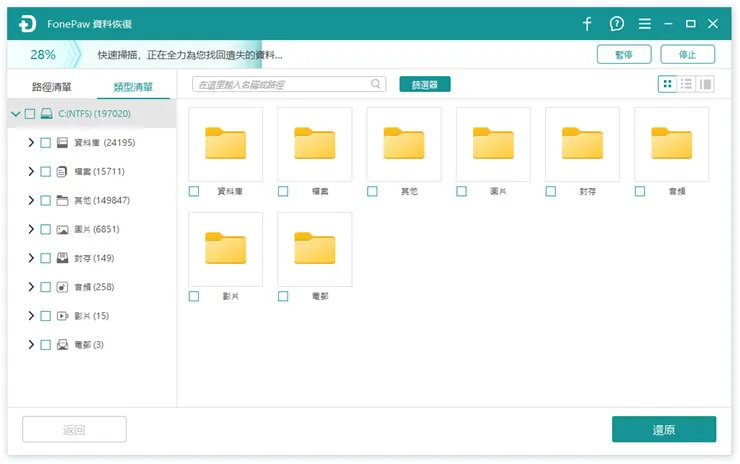Image resolution: width=740 pixels, height=464 pixels.
Task: Switch to detail column view
Action: [705, 84]
